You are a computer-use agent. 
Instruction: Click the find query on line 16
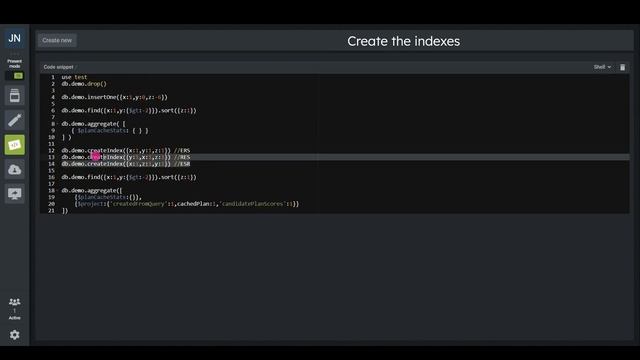tap(129, 177)
